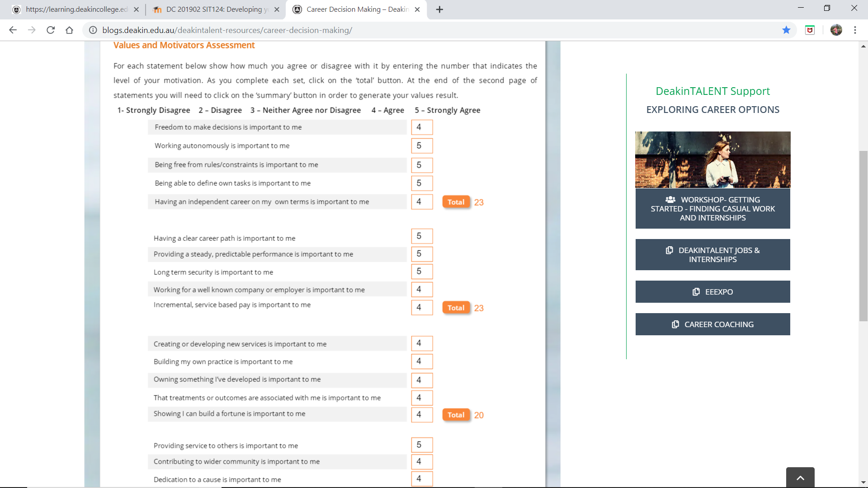This screenshot has height=488, width=868.
Task: Click the vertical page scrollbar thumb
Action: coord(863,235)
